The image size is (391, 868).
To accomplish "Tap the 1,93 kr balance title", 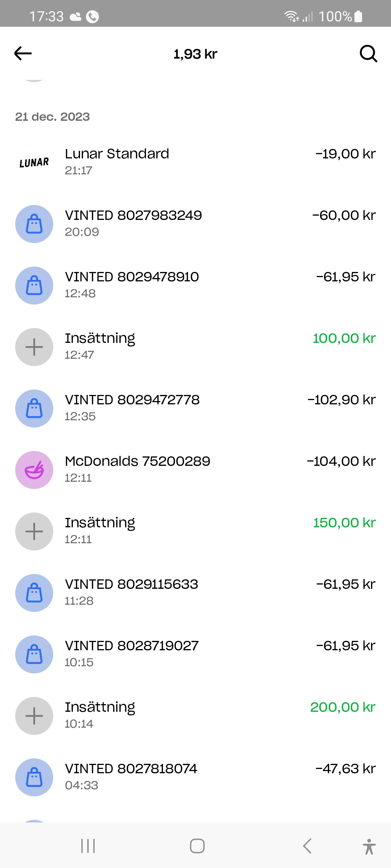I will tap(195, 54).
